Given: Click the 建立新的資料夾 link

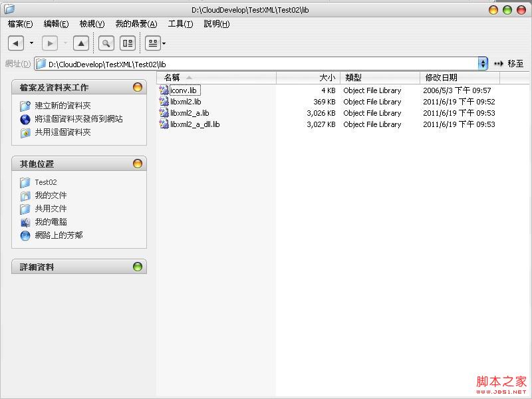Looking at the screenshot, I should (x=63, y=106).
